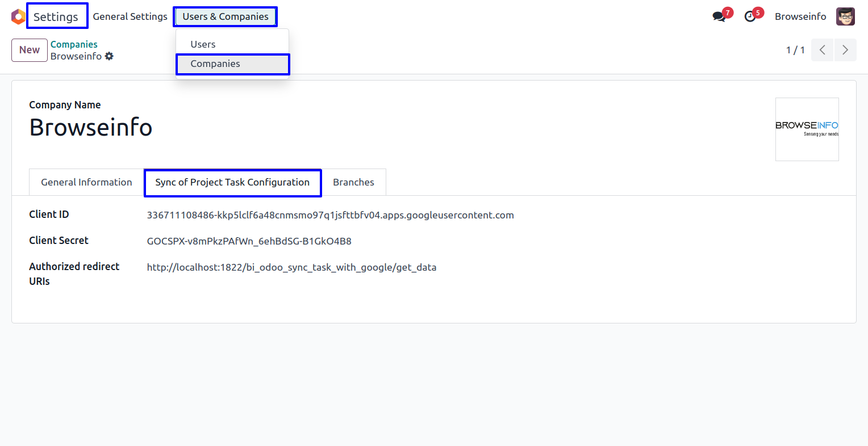Expand the Users & Companies menu
The image size is (868, 446).
tap(226, 16)
